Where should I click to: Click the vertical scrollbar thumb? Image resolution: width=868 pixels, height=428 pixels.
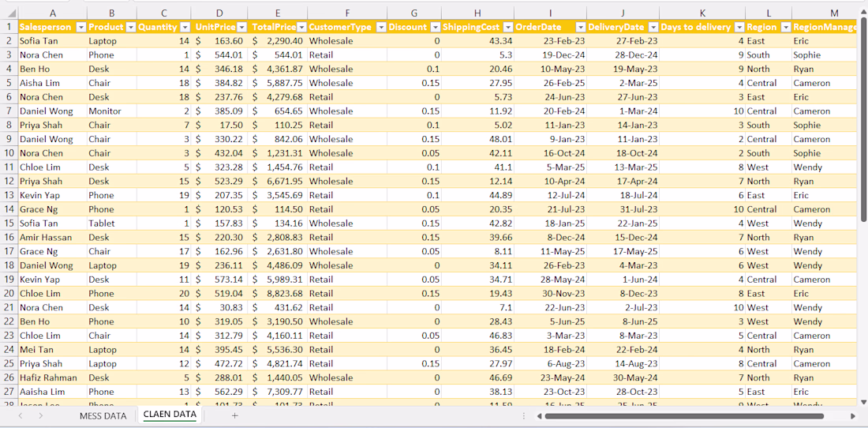click(862, 121)
